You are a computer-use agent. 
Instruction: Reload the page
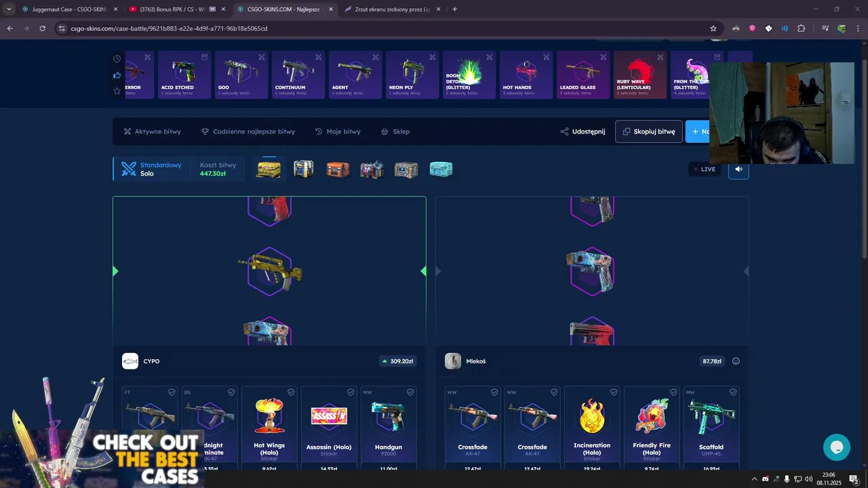point(42,28)
